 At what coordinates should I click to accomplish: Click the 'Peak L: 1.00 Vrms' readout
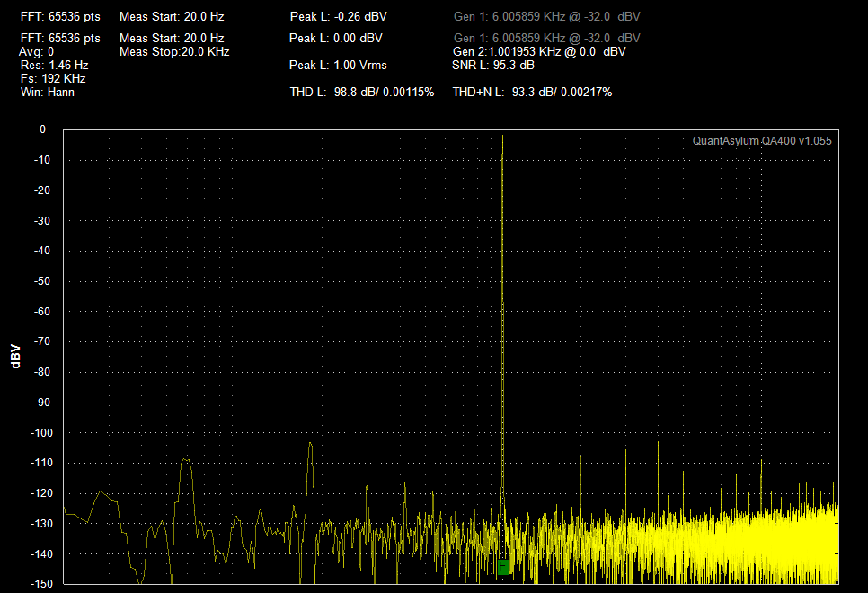[338, 66]
